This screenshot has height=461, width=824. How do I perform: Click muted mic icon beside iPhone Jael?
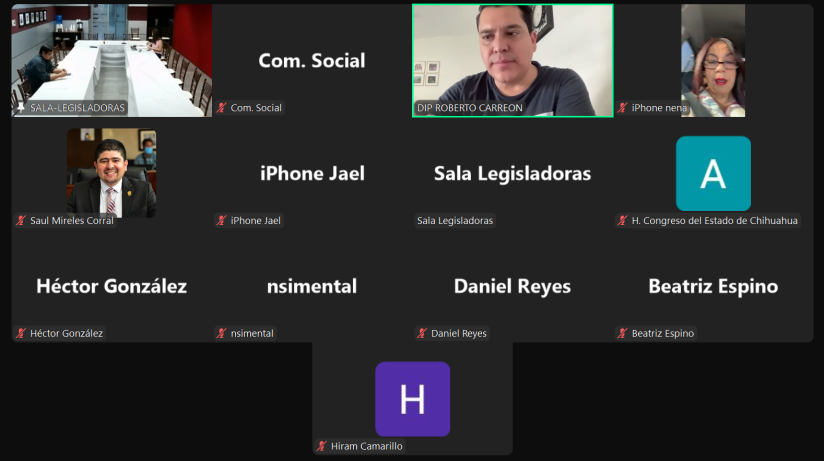pos(221,221)
